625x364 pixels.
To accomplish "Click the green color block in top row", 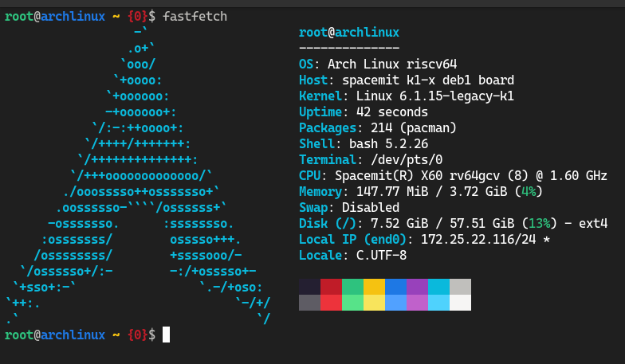I will tap(352, 287).
